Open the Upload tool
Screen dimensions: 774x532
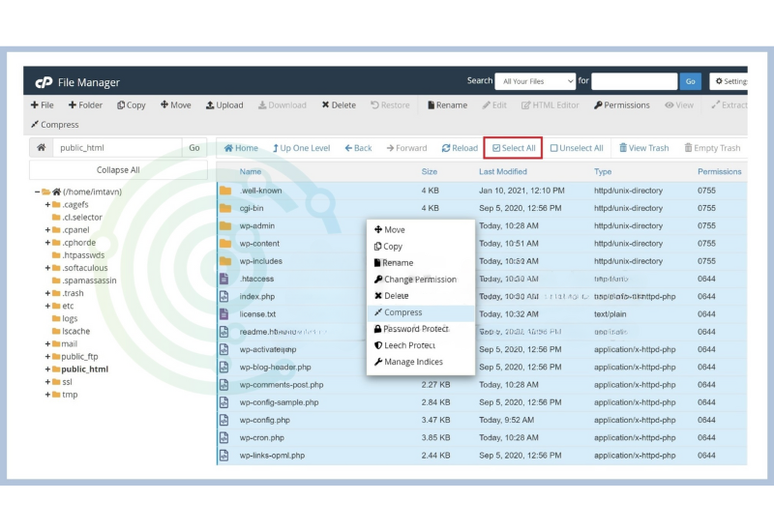pos(224,105)
